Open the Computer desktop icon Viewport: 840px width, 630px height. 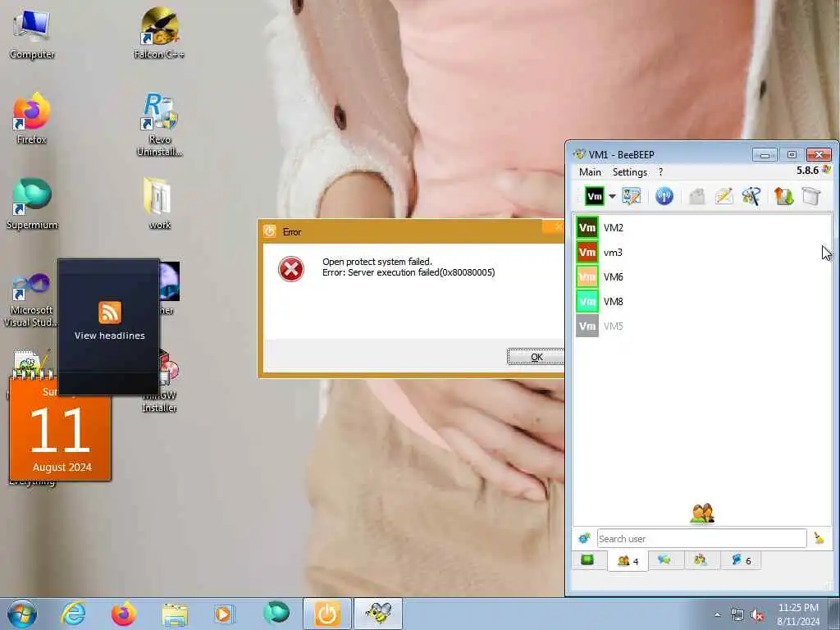pyautogui.click(x=32, y=35)
